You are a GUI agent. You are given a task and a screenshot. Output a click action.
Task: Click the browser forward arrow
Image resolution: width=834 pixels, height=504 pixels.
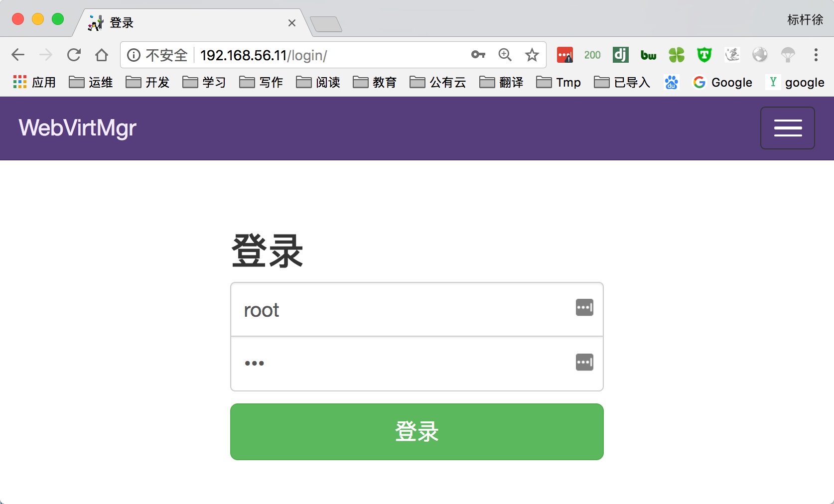46,55
